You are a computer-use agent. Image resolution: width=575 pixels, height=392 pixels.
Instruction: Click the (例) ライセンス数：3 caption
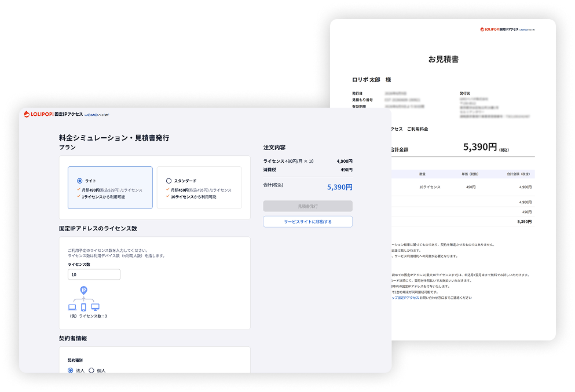point(88,316)
